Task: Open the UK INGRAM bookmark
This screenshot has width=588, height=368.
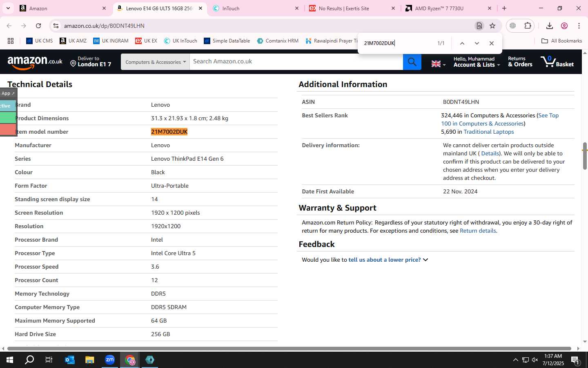Action: click(x=111, y=41)
